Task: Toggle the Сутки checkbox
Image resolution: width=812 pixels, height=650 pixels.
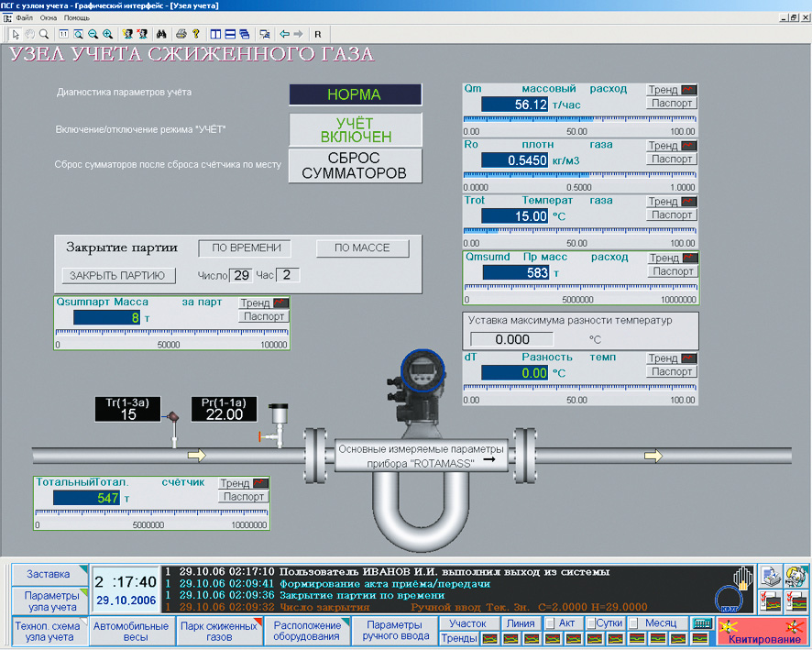Action: tap(591, 623)
